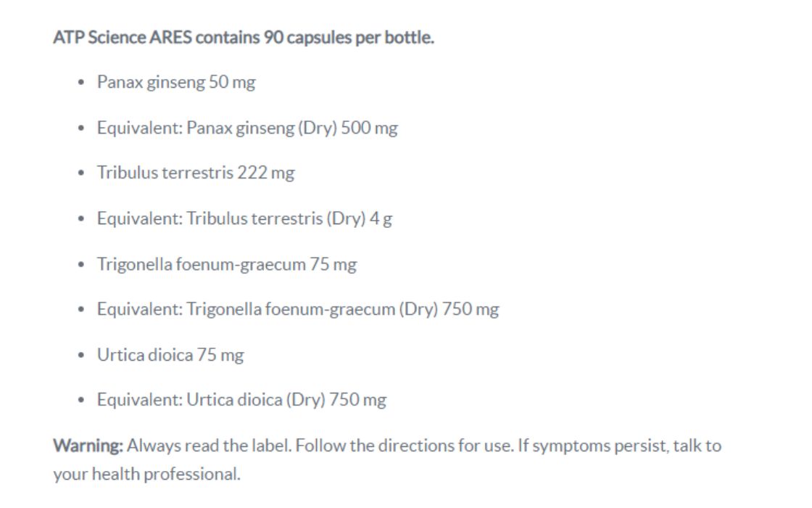Click the "Urtica dioica 75 mg" list item

(x=170, y=355)
